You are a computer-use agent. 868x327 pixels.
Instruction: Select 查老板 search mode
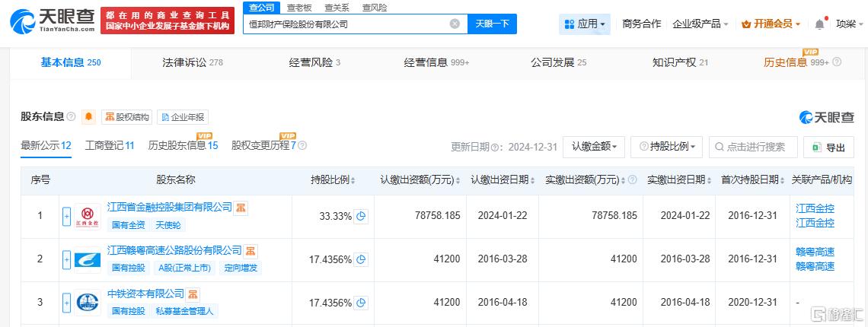(298, 8)
